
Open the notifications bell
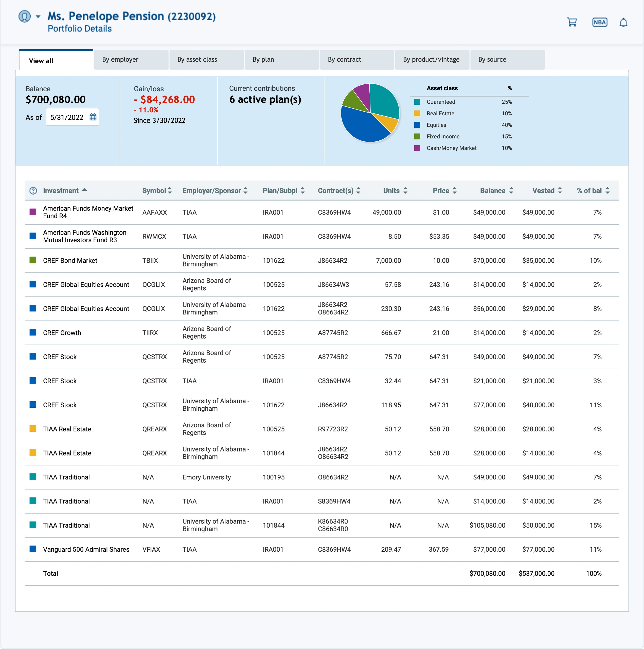623,23
